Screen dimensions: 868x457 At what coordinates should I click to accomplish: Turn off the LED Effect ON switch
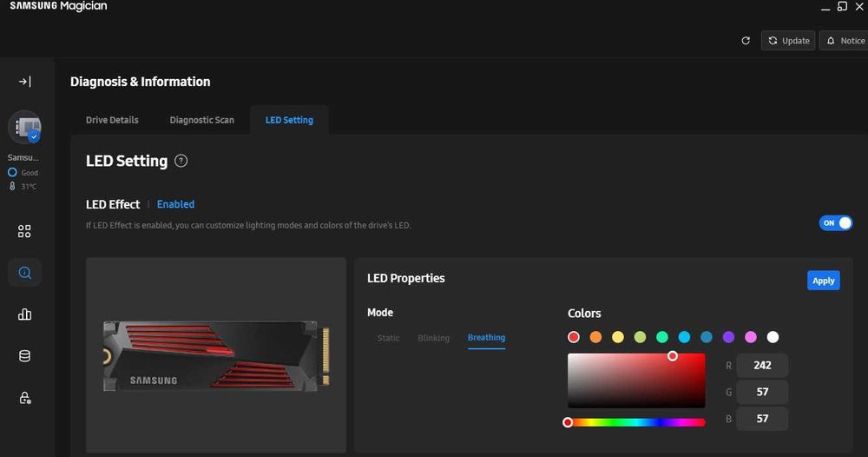tap(836, 222)
